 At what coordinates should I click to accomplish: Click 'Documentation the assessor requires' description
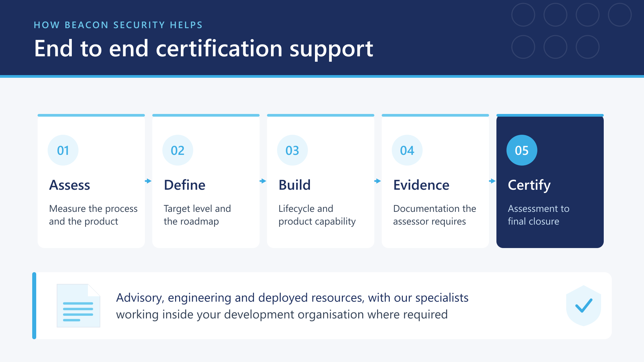pos(435,215)
